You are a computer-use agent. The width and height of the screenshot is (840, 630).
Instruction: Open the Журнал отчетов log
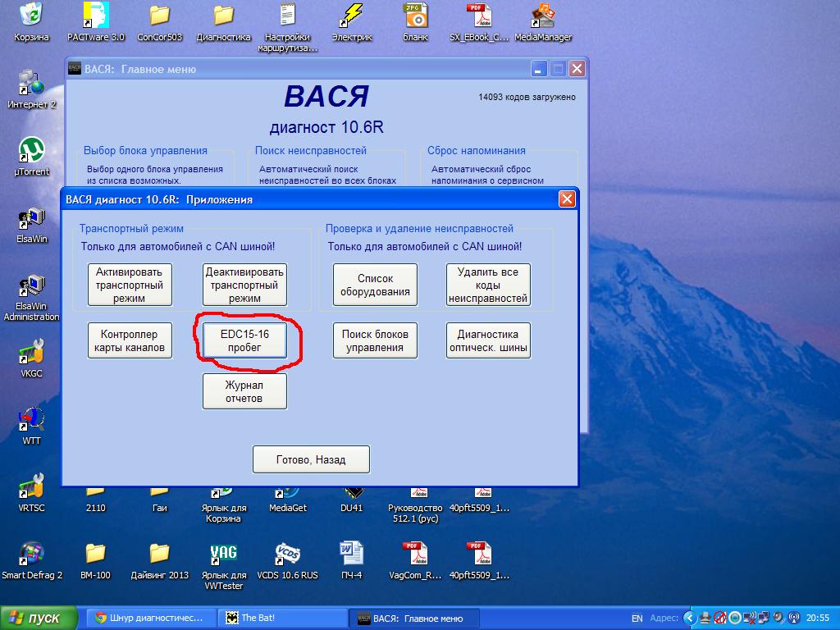point(244,391)
